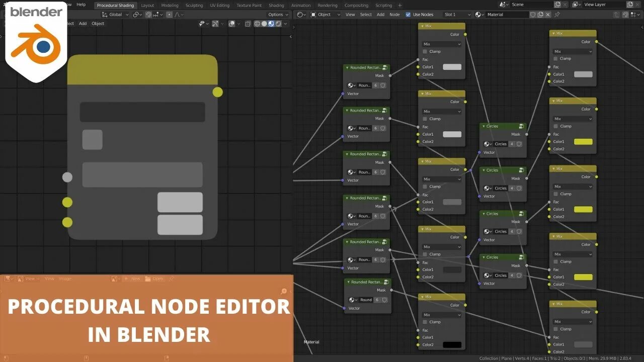The image size is (644, 362).
Task: Click the new material duplicate icon
Action: [x=540, y=15]
